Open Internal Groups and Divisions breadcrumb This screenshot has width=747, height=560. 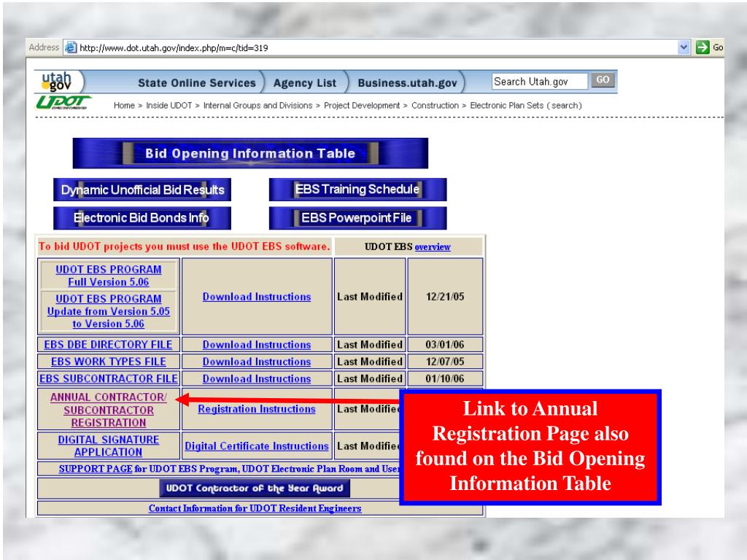[258, 105]
